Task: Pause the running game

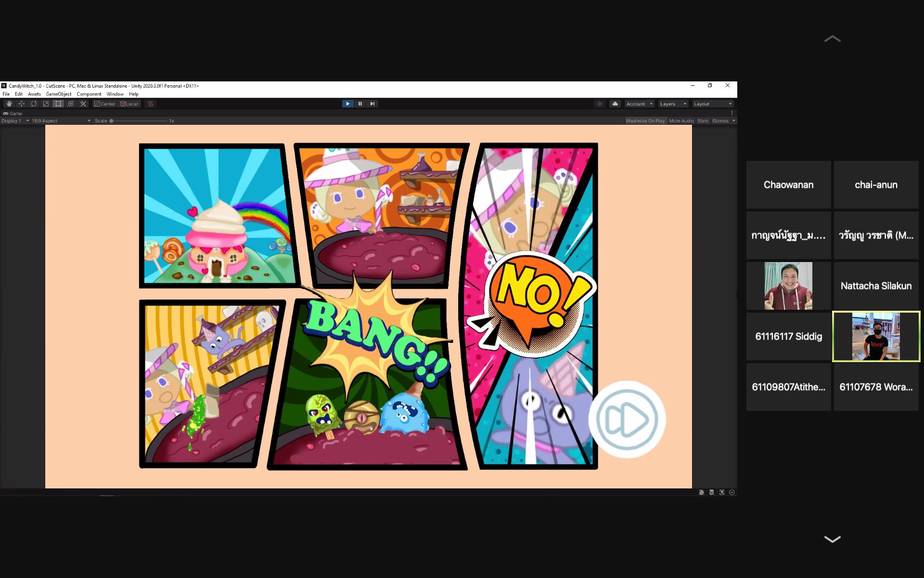Action: point(360,104)
